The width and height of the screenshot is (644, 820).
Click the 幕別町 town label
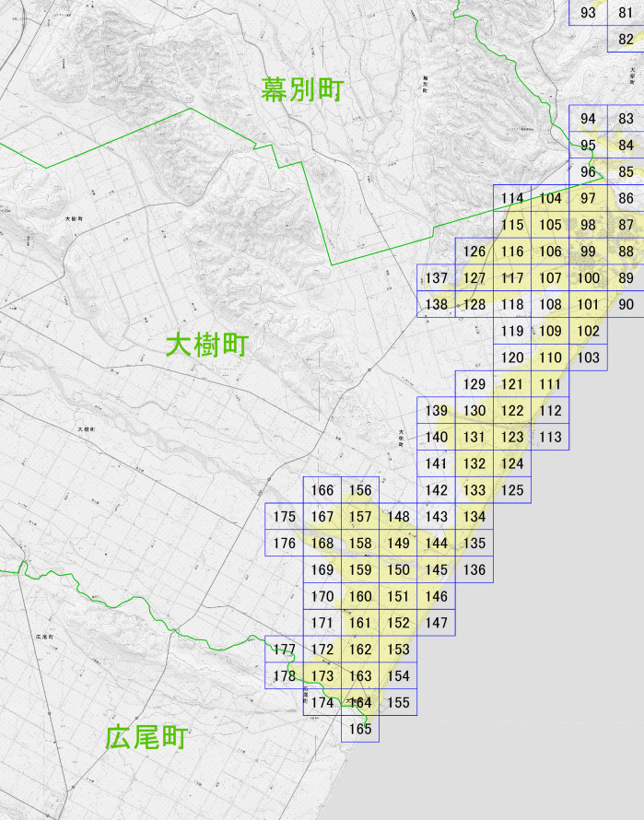pos(302,89)
